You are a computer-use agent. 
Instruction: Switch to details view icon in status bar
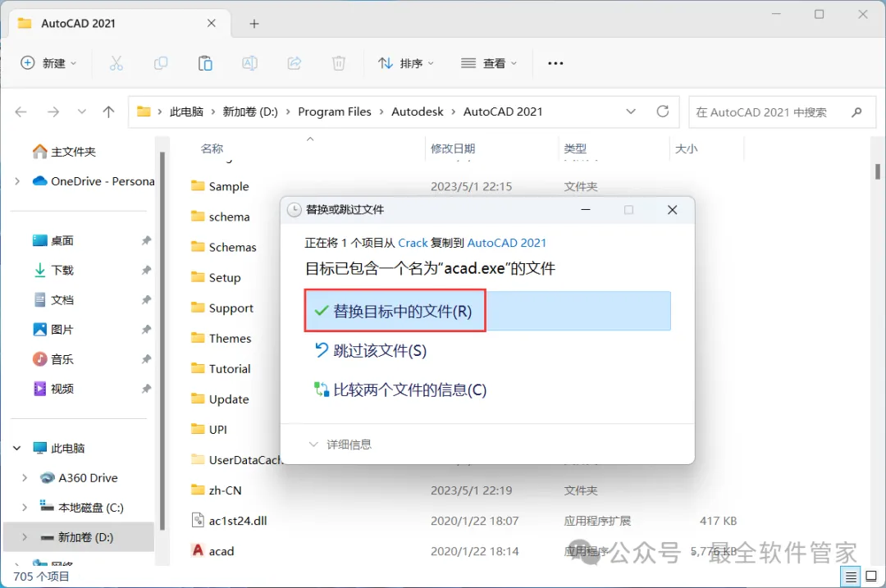coord(851,577)
